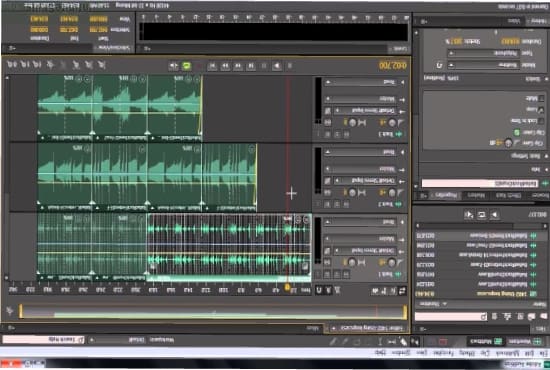This screenshot has width=550, height=370.
Task: Open Track 1 Default Stereo Input dropdown
Action: 366,251
